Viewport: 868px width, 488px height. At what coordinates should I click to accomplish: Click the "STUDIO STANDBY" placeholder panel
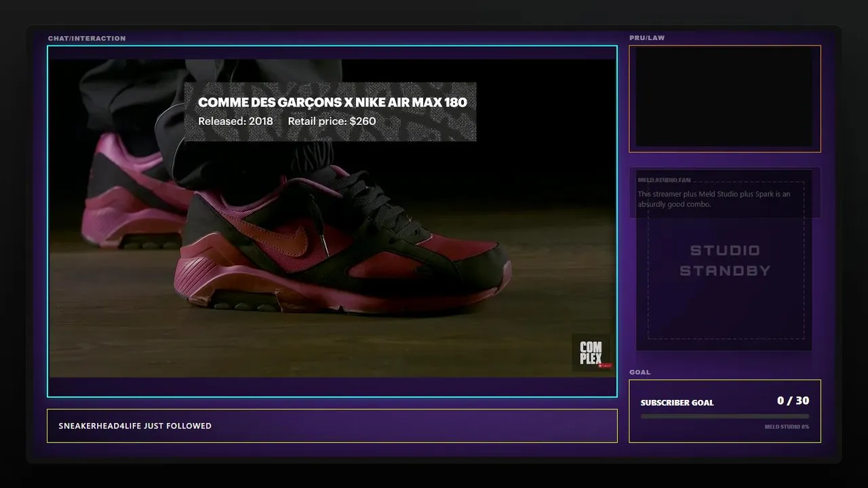726,260
